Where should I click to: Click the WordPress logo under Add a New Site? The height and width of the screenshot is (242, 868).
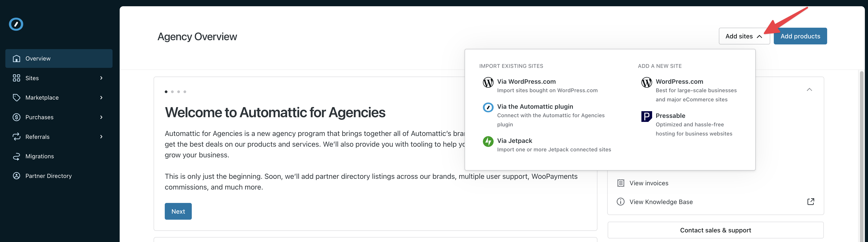click(x=646, y=82)
